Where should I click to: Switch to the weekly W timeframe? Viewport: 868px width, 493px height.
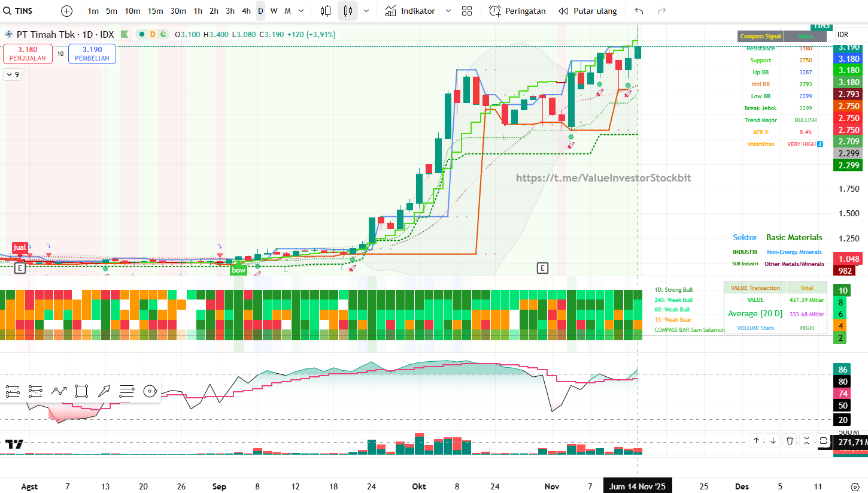pyautogui.click(x=274, y=11)
